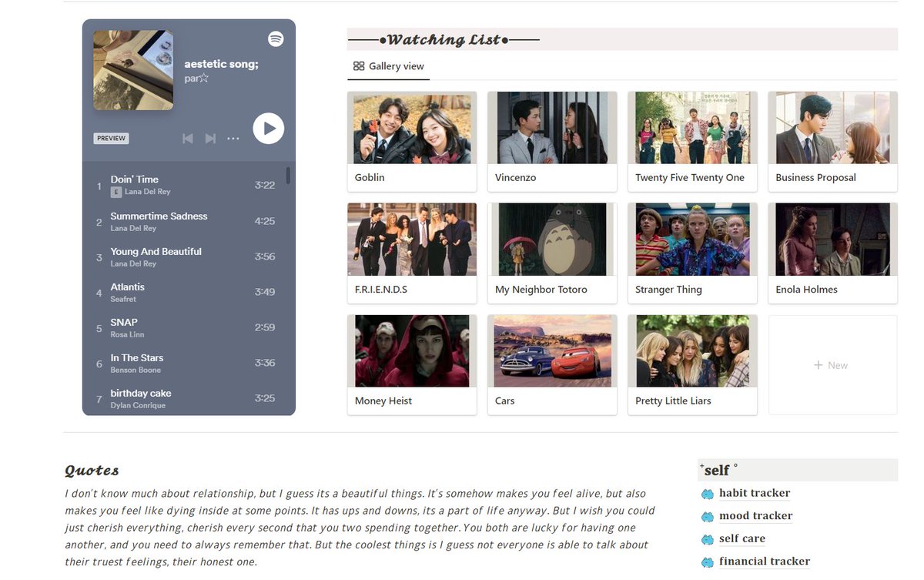The height and width of the screenshot is (580, 924).
Task: Click the 3:49 duration of Atlantis
Action: [x=265, y=292]
